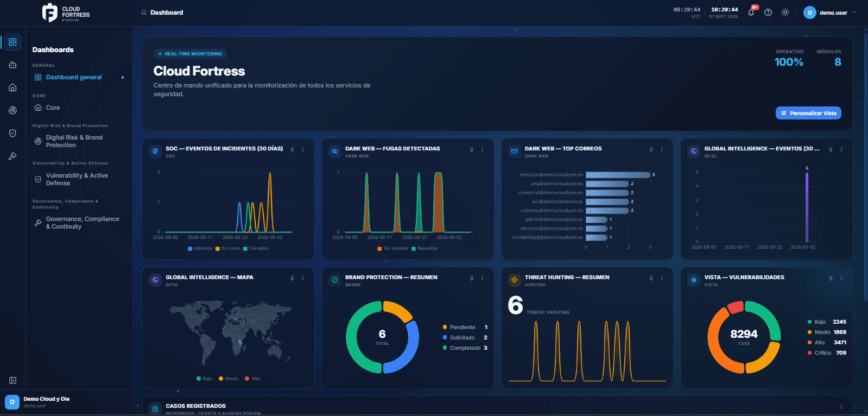The image size is (868, 416).
Task: Open options menu of SOC Eventos widget
Action: (x=303, y=150)
